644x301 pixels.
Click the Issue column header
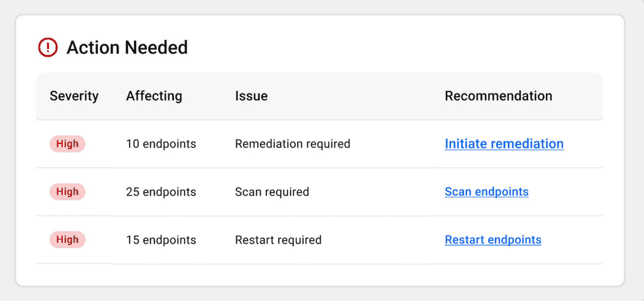tap(251, 96)
